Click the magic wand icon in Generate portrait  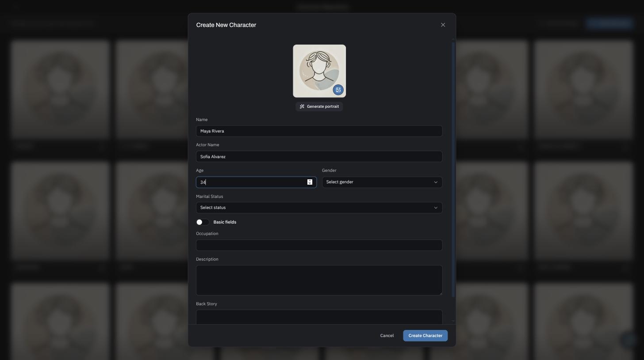coord(302,106)
